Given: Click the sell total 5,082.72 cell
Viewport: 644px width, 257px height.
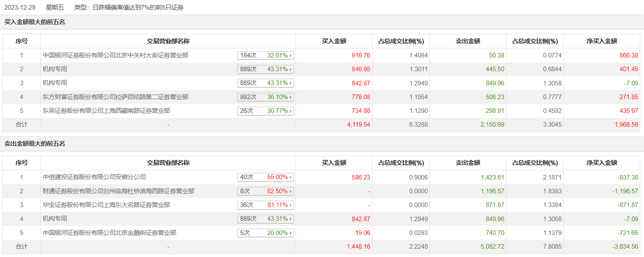Looking at the screenshot, I should [x=492, y=247].
